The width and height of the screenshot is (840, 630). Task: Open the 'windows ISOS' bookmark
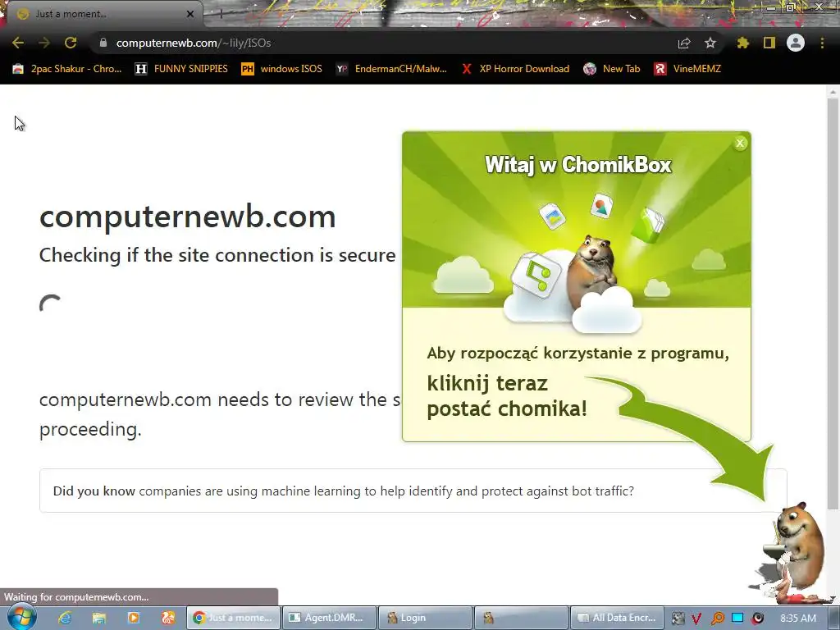point(282,69)
